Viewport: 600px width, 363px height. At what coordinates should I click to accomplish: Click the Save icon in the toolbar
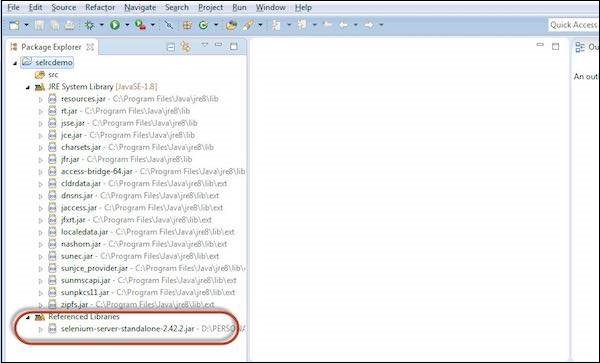tap(39, 25)
